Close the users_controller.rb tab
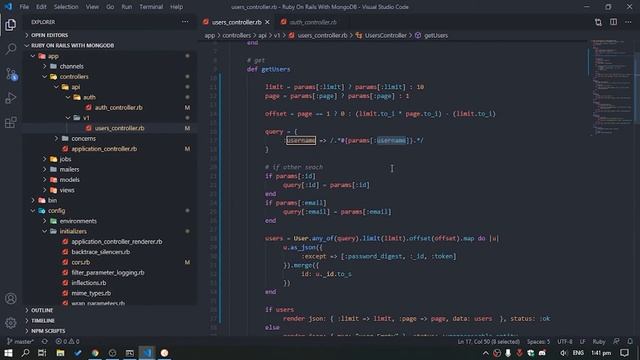This screenshot has width=640, height=360. 267,22
